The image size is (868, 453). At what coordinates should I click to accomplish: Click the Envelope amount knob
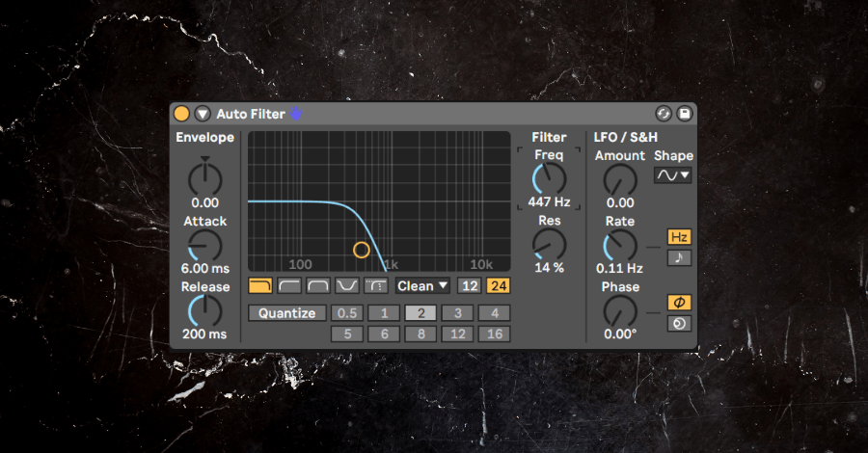(204, 179)
